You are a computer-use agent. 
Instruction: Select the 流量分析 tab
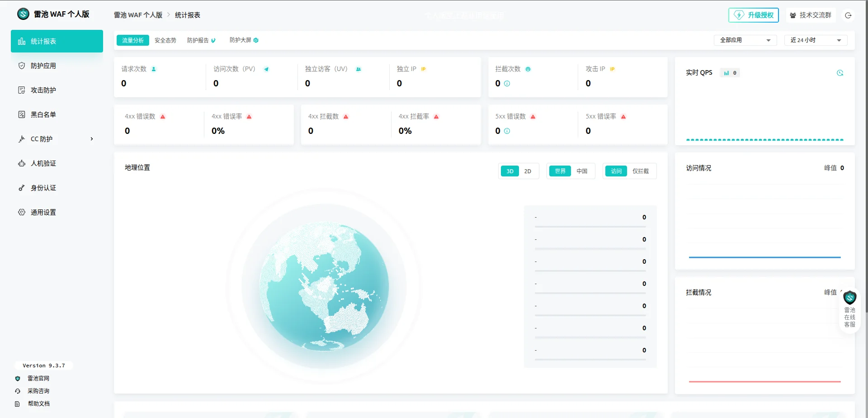coord(133,40)
